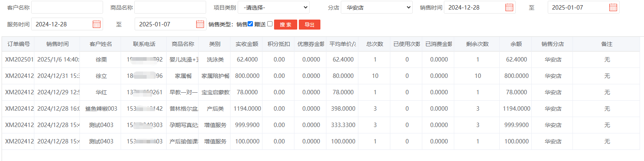Click the service end date field
The image size is (644, 161).
[171, 24]
